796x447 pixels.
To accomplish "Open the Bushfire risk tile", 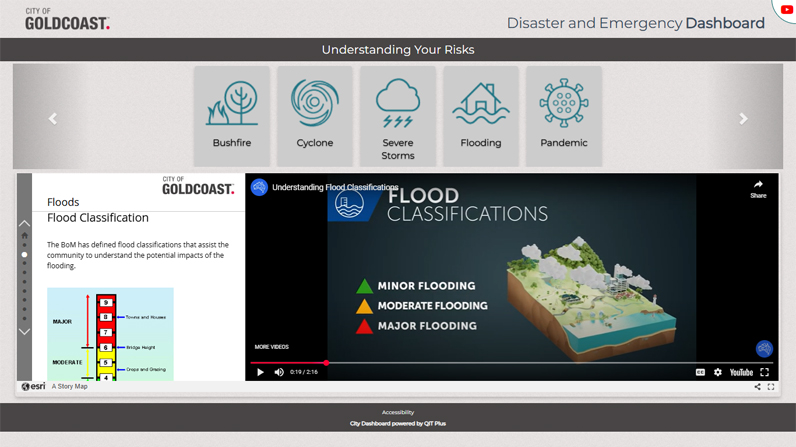I will click(232, 116).
